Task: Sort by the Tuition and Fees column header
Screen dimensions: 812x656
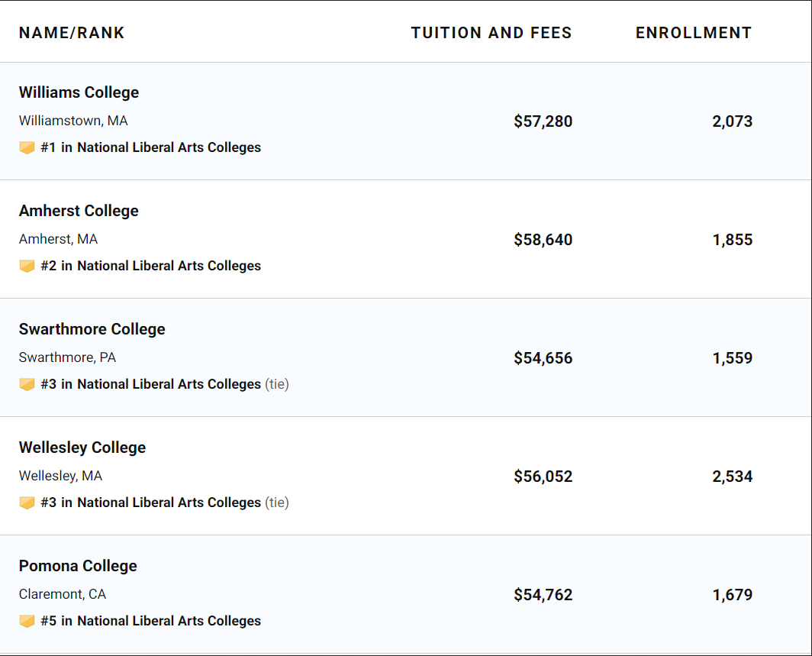Action: coord(491,33)
